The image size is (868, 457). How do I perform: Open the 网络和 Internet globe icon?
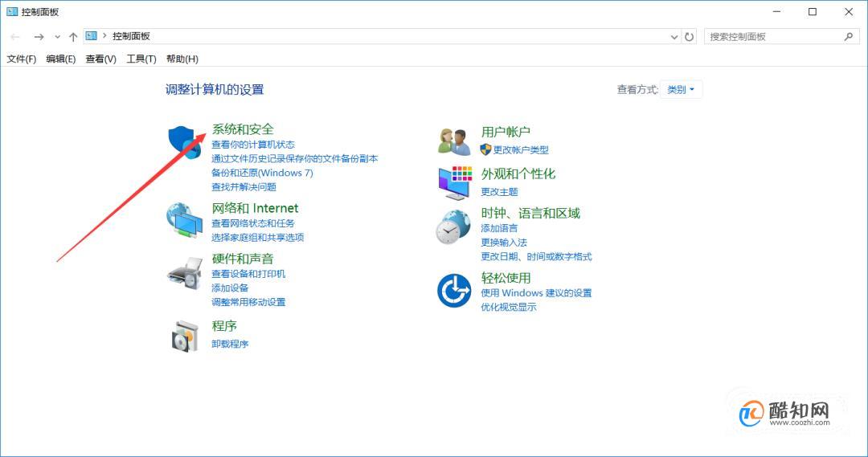pos(184,220)
